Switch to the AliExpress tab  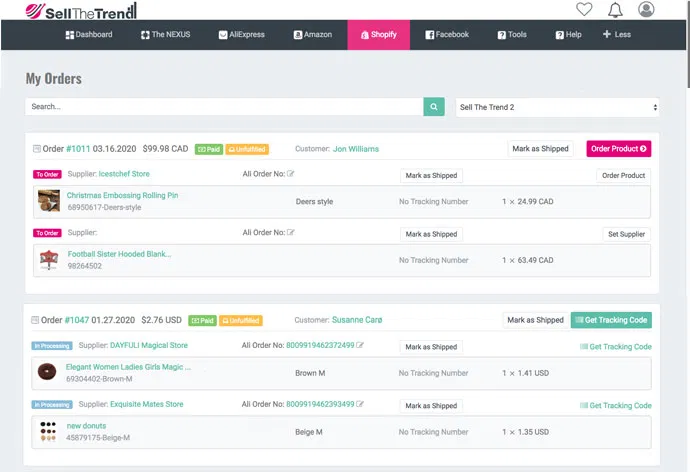tap(242, 34)
